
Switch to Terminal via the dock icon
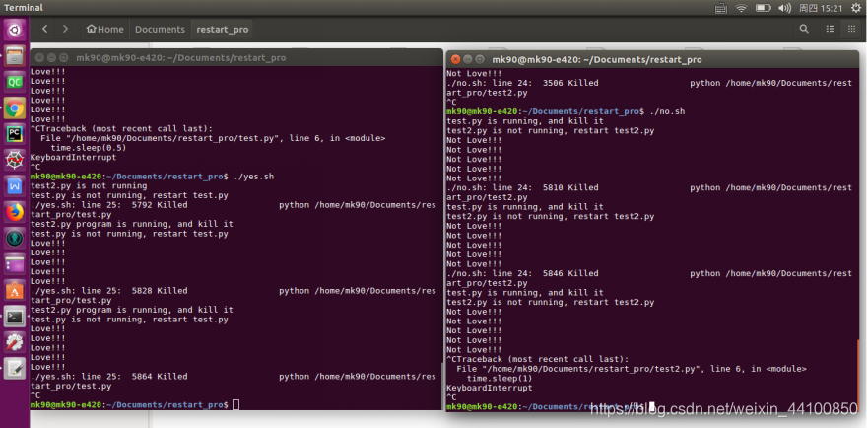click(x=15, y=317)
